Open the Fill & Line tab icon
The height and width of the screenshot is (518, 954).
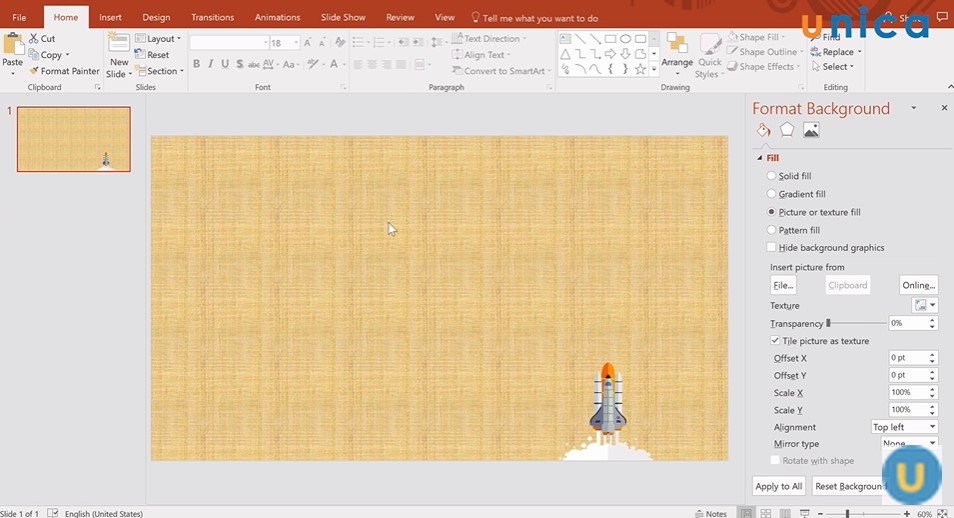point(764,130)
